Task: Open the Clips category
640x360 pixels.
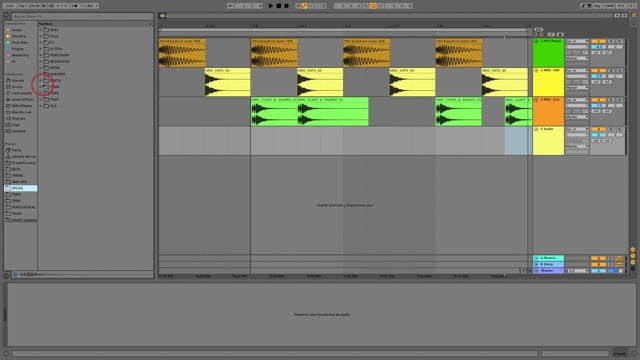Action: (14, 124)
